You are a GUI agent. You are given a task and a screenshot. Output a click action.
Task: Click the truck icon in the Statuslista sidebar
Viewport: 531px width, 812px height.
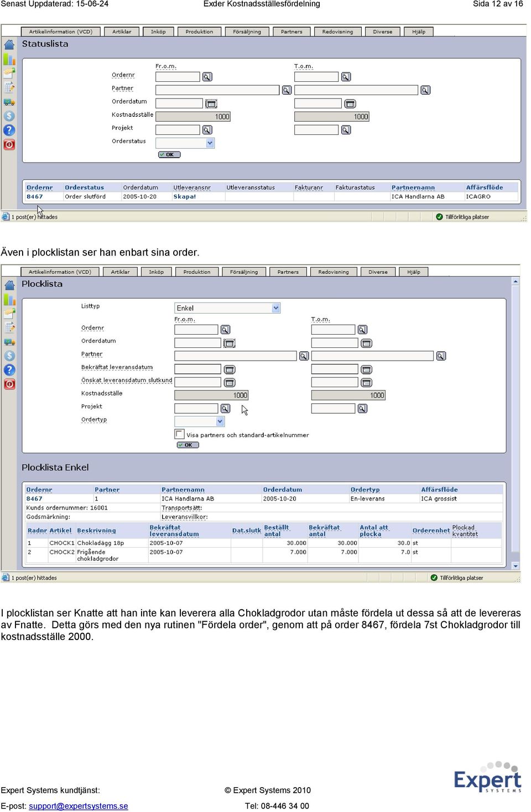point(9,102)
